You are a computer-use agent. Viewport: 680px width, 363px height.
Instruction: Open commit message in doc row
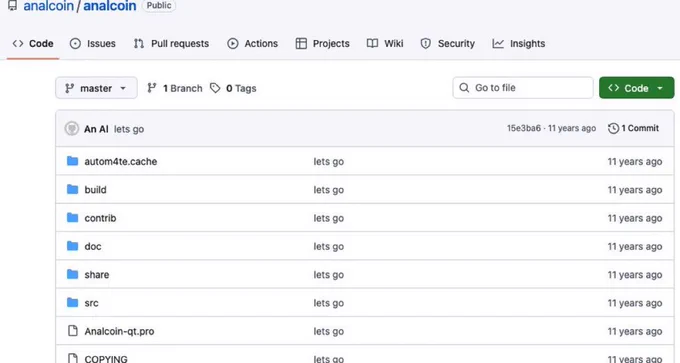329,246
